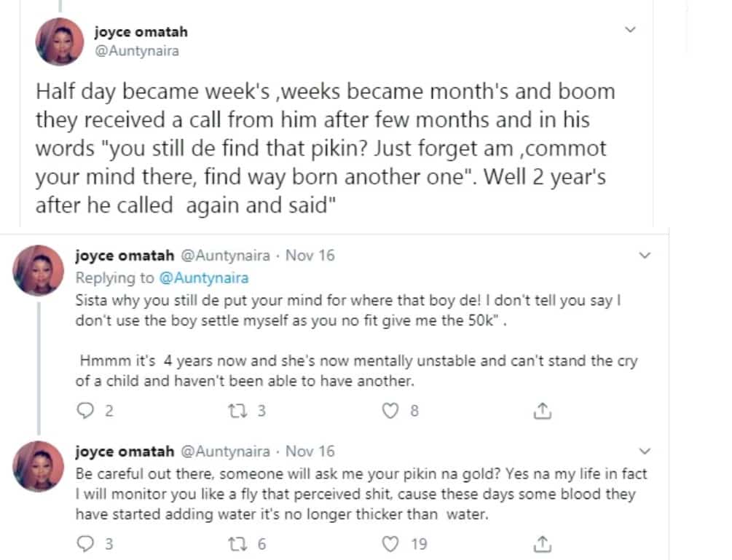Open more options on the last tweet
732x560 pixels.
pyautogui.click(x=644, y=451)
